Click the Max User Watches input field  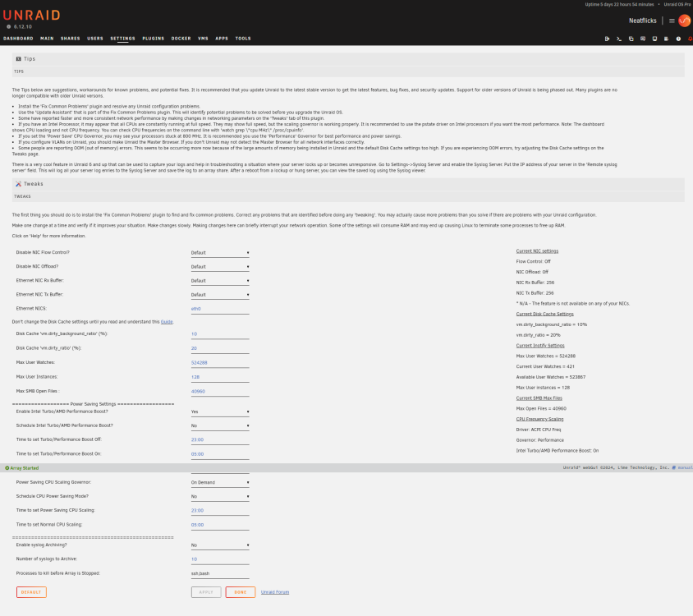click(x=220, y=362)
